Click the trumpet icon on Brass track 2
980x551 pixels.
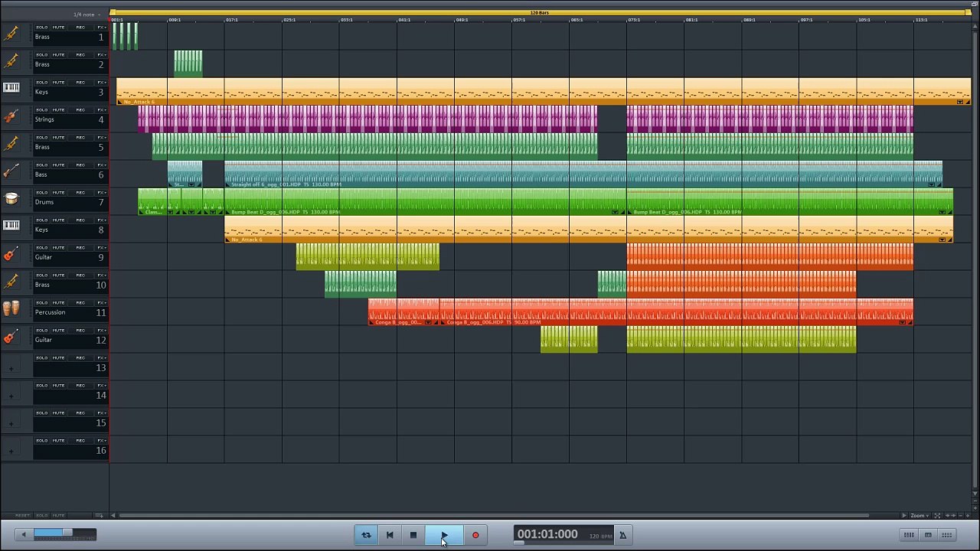click(11, 62)
